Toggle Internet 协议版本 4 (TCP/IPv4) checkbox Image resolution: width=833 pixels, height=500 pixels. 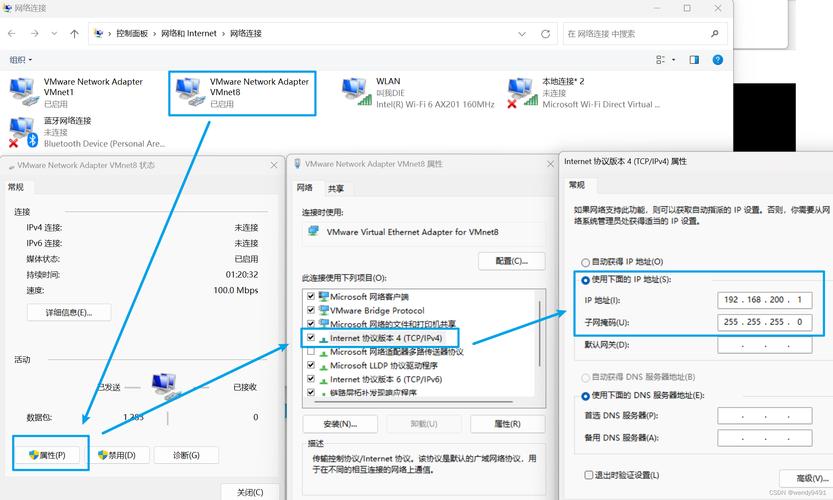tap(311, 337)
